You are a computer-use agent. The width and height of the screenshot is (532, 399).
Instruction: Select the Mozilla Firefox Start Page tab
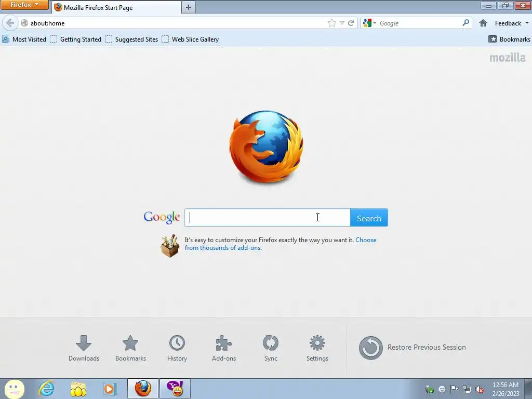click(116, 7)
